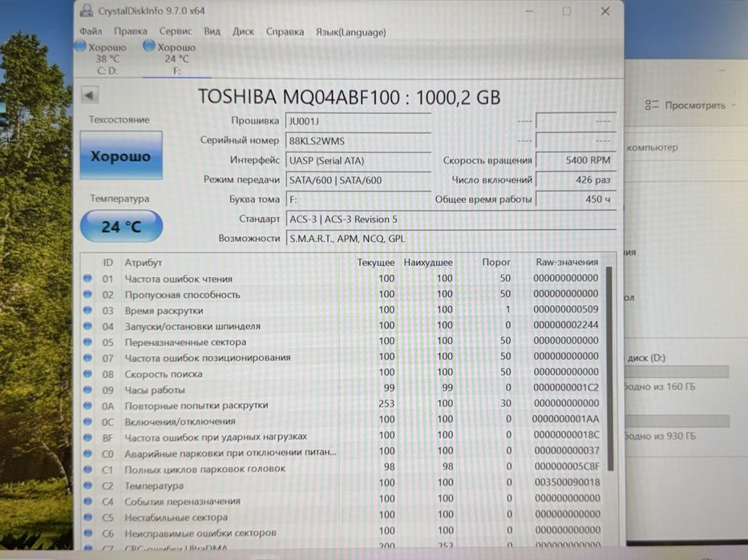
Task: Click the total working time field 450 ч
Action: coord(576,199)
